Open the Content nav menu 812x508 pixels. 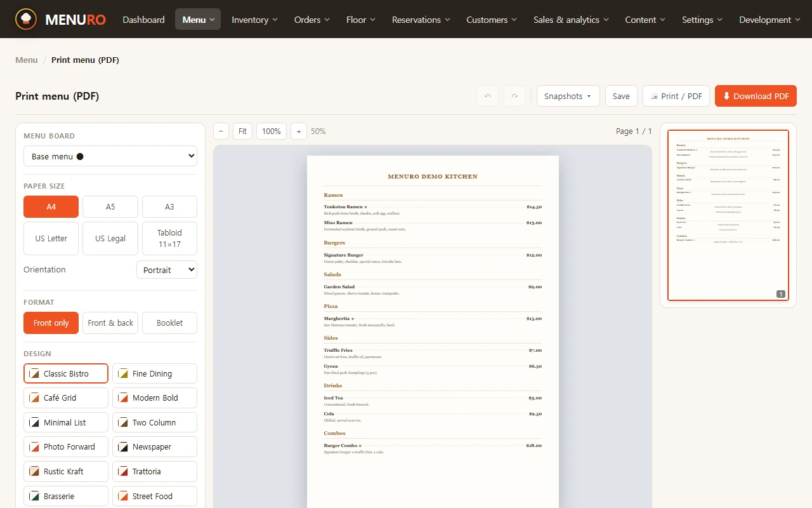tap(645, 20)
